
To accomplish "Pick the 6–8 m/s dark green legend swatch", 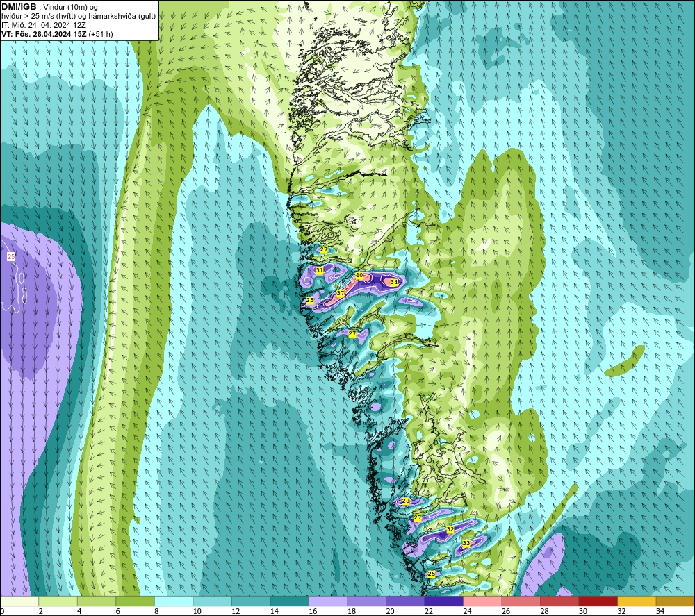I will (x=136, y=601).
